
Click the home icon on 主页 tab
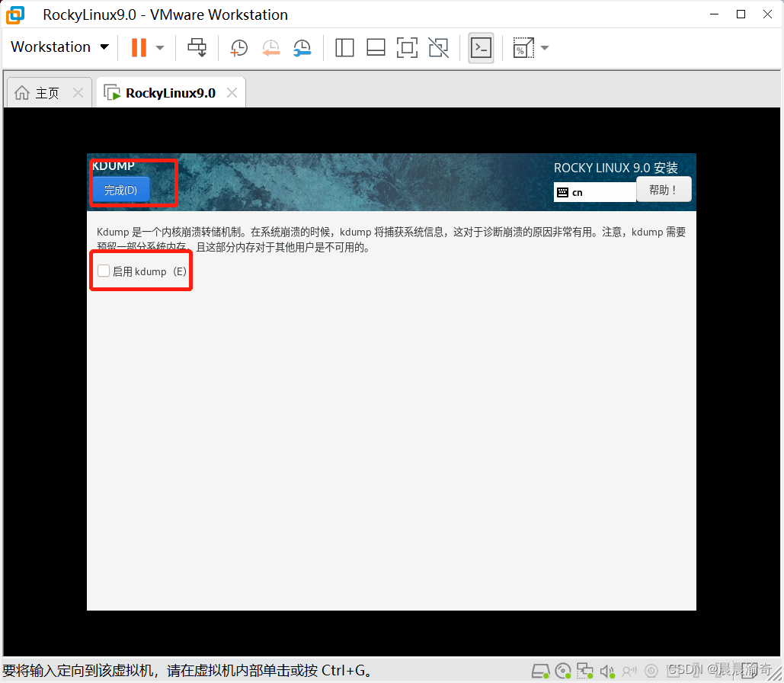(x=22, y=92)
